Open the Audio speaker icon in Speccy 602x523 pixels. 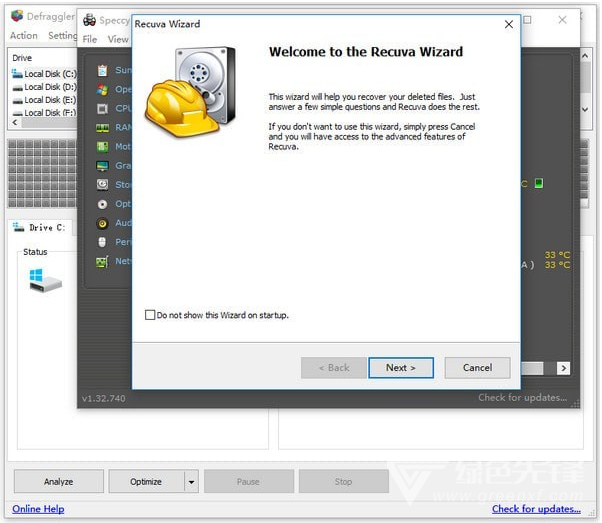click(102, 223)
